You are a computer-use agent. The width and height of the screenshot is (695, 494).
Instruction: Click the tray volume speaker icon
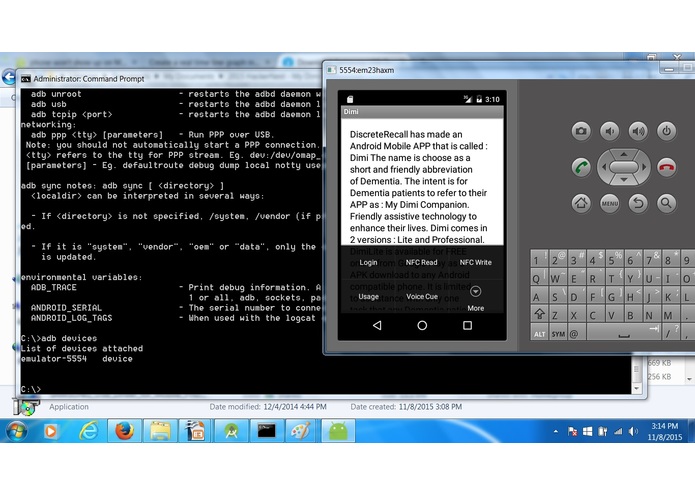pos(634,431)
